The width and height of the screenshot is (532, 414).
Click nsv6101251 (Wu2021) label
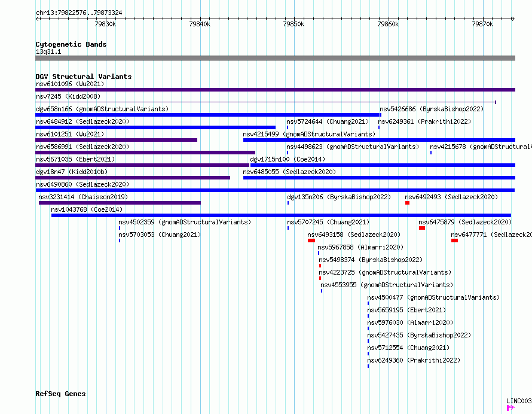pos(70,134)
